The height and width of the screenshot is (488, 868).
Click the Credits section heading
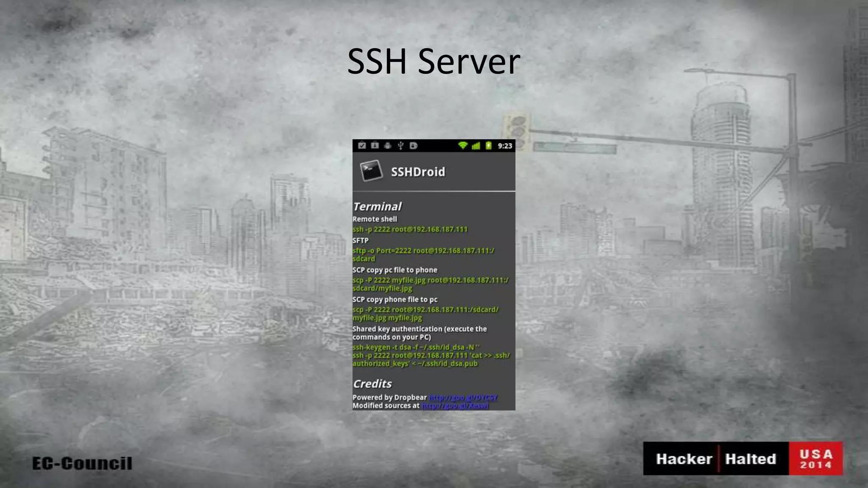pos(372,384)
